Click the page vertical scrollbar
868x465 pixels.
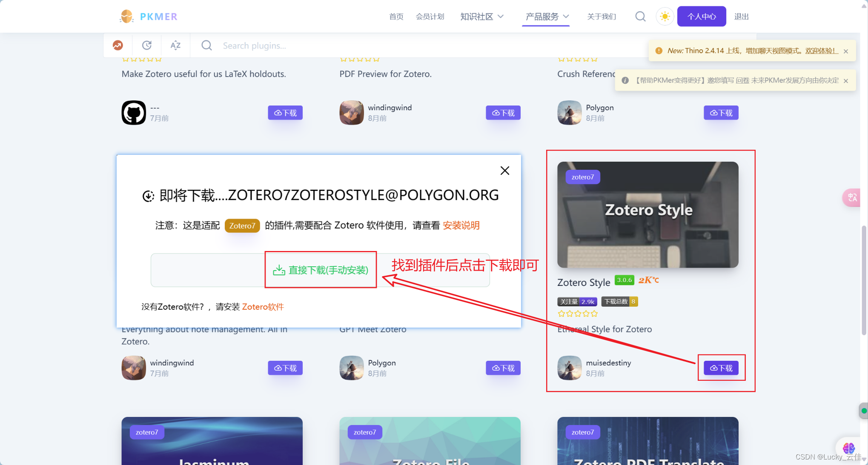coord(864,281)
